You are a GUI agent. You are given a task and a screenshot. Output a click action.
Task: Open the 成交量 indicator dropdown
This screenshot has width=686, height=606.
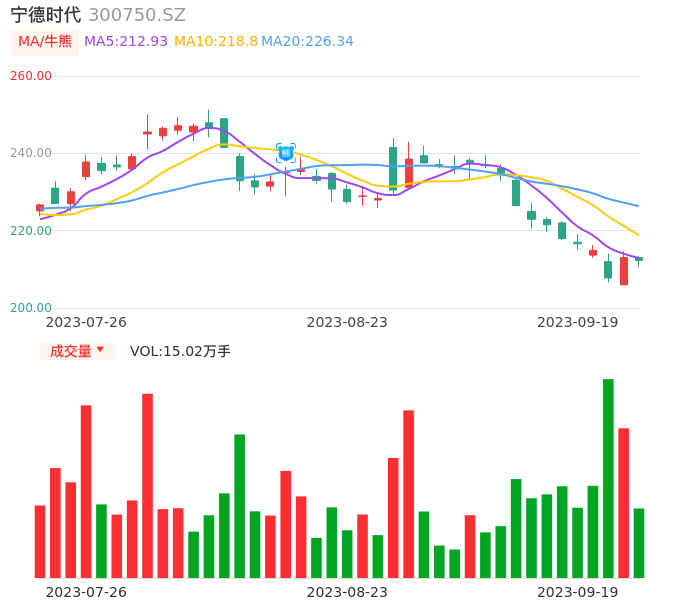pyautogui.click(x=77, y=351)
